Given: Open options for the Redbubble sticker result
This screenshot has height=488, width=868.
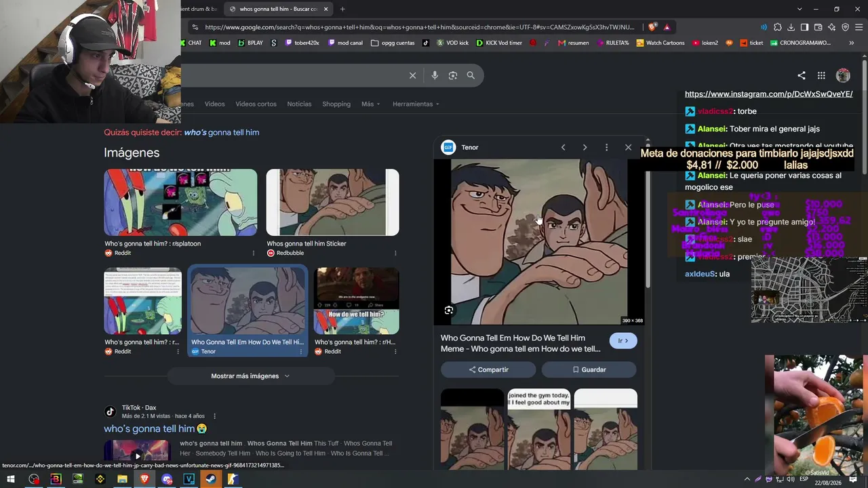Looking at the screenshot, I should click(x=395, y=253).
